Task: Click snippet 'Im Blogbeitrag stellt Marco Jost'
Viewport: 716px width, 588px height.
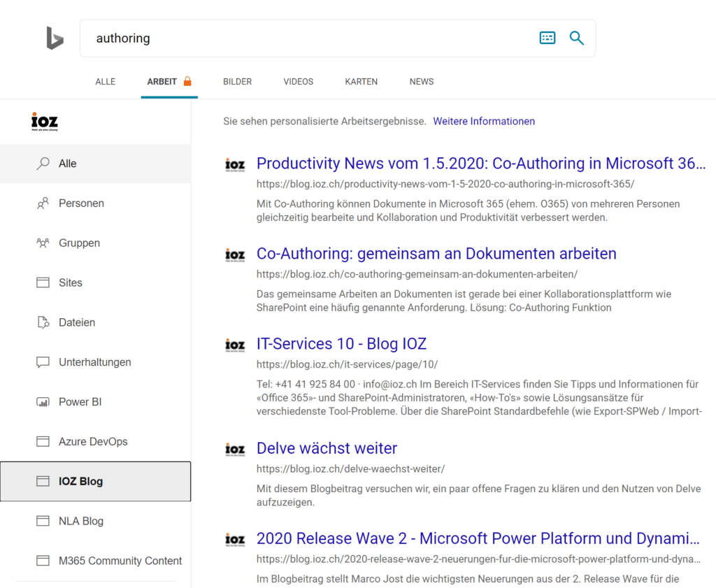Action: [x=468, y=579]
